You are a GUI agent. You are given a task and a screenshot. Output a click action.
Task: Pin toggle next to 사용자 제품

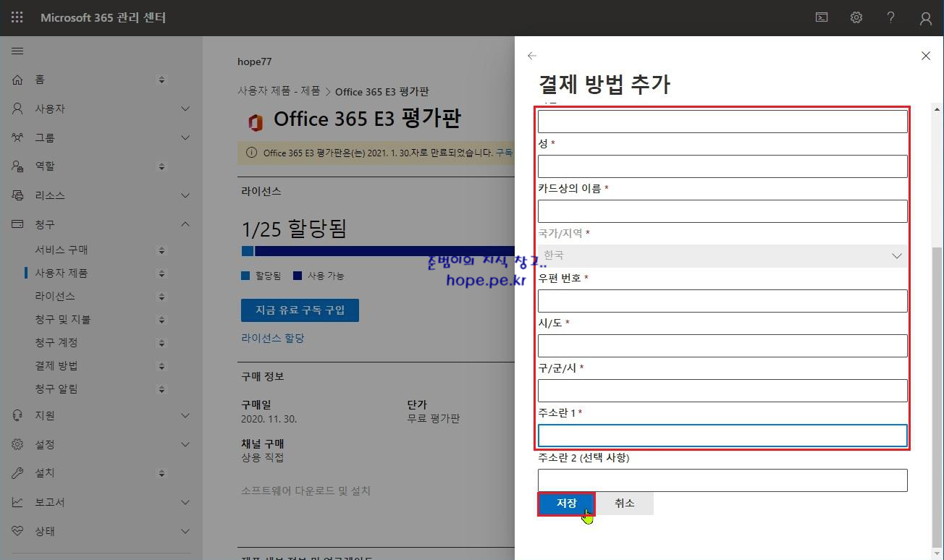161,273
